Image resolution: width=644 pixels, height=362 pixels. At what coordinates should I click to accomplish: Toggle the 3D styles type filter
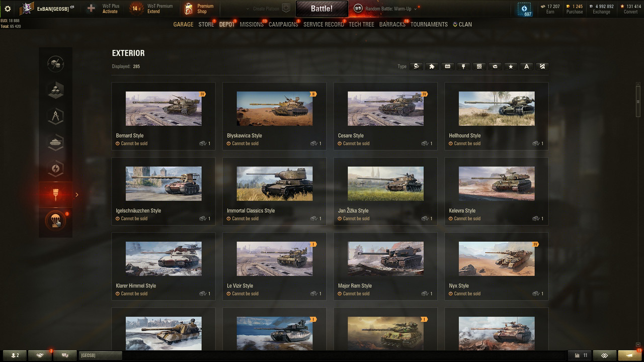(x=416, y=66)
